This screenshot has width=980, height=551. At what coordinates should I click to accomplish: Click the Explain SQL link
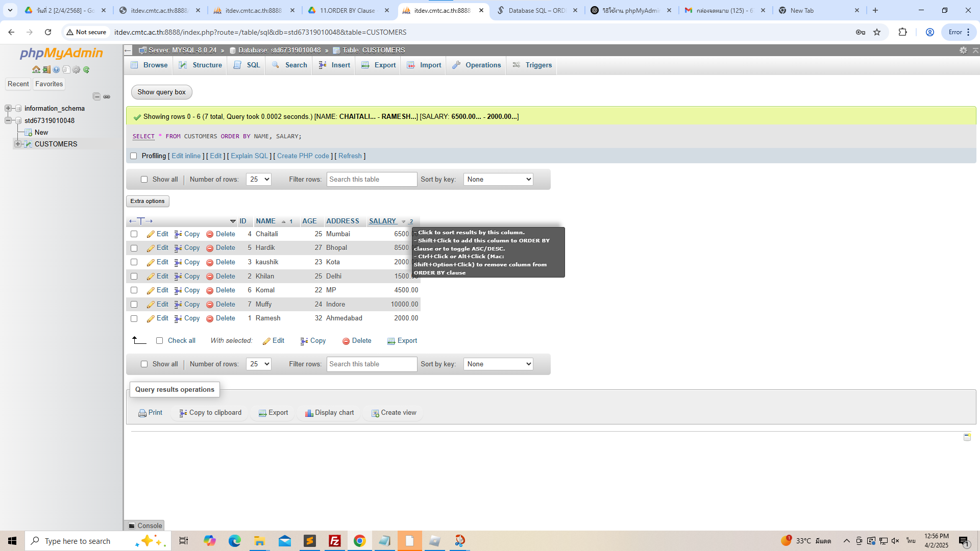(249, 156)
